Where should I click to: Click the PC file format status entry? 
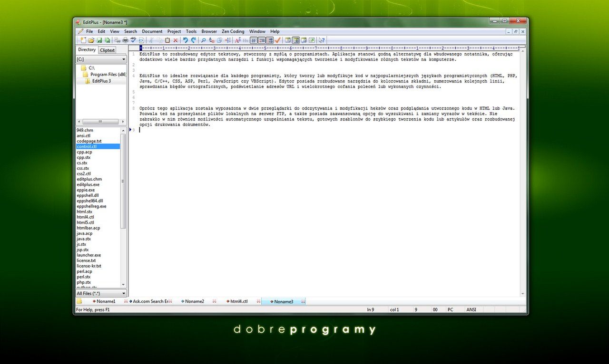tap(450, 309)
